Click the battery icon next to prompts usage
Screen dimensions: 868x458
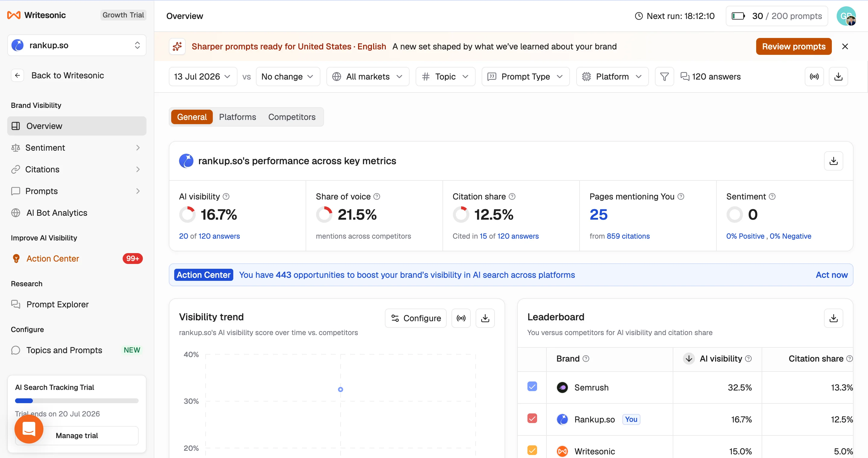pyautogui.click(x=738, y=16)
